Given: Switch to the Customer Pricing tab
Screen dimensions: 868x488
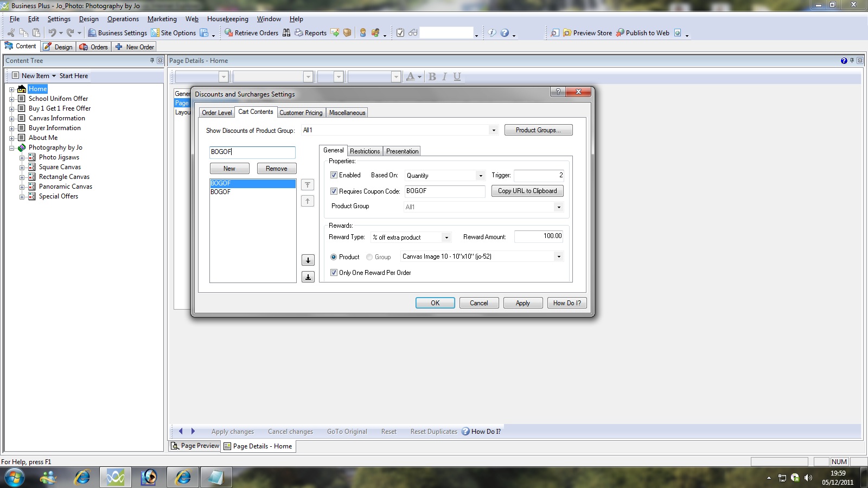Looking at the screenshot, I should [301, 113].
